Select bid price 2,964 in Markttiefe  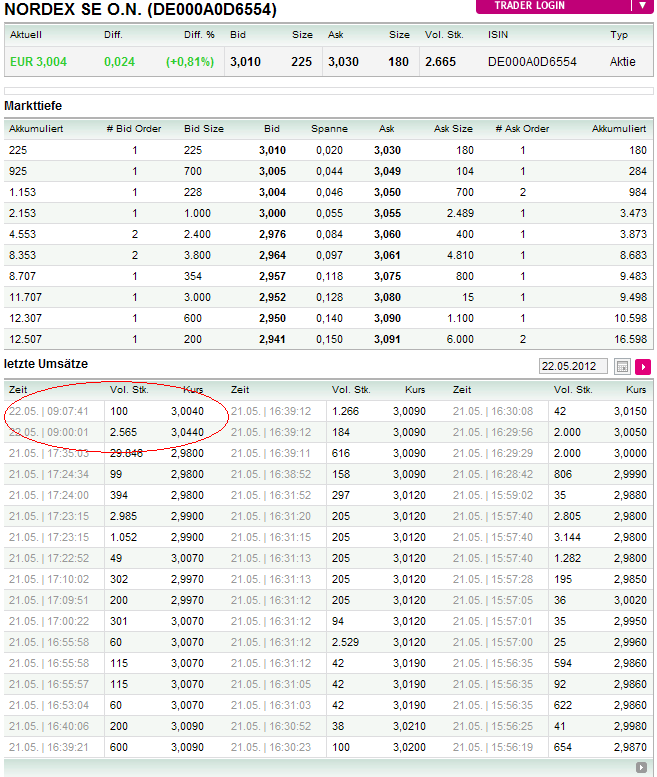272,255
